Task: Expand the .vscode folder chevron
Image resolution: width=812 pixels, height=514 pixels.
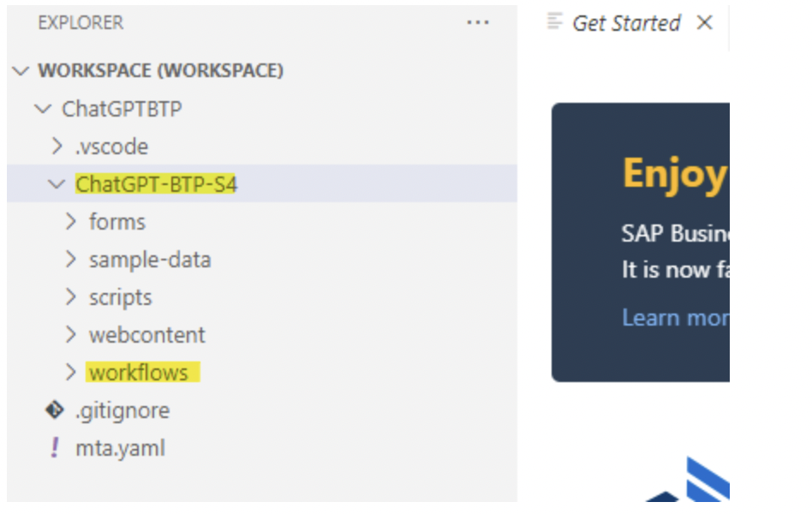Action: pos(57,146)
